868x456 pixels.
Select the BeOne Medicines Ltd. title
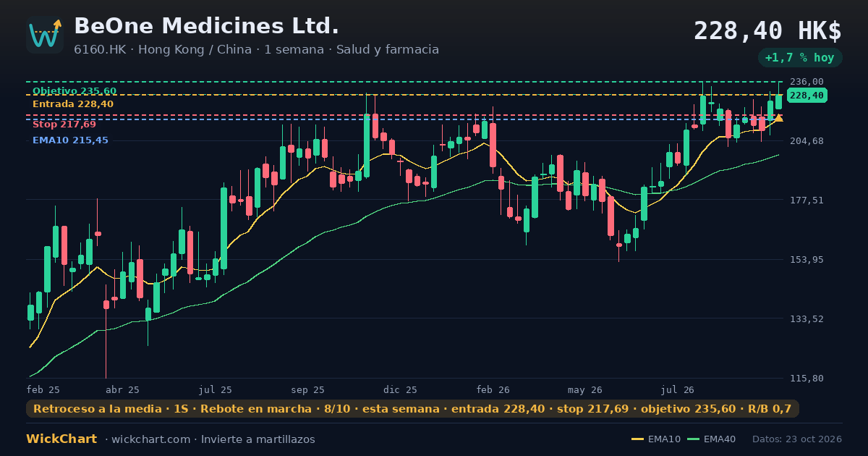tap(207, 26)
